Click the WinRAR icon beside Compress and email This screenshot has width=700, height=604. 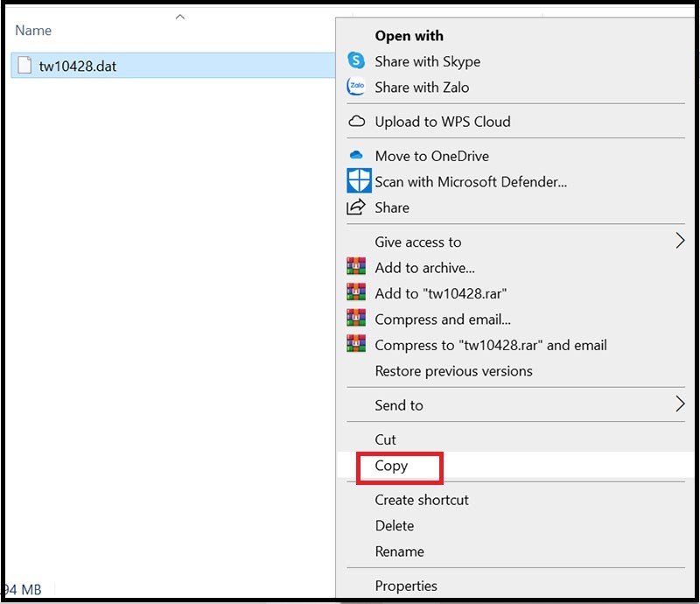click(356, 320)
